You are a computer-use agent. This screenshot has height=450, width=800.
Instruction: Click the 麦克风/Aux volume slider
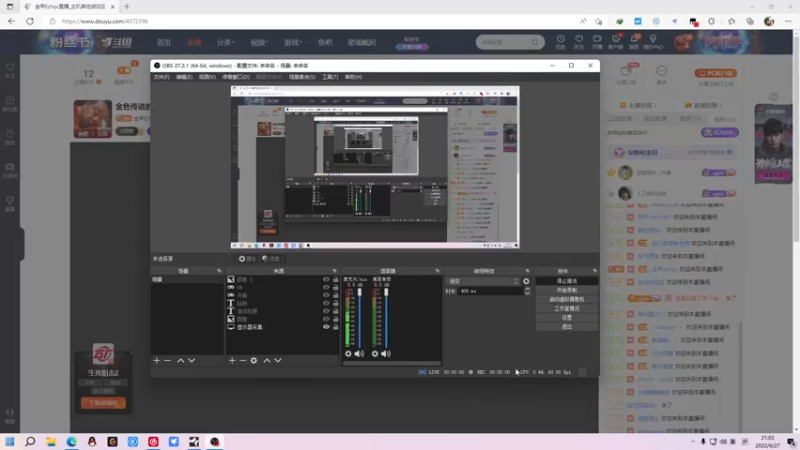point(360,317)
